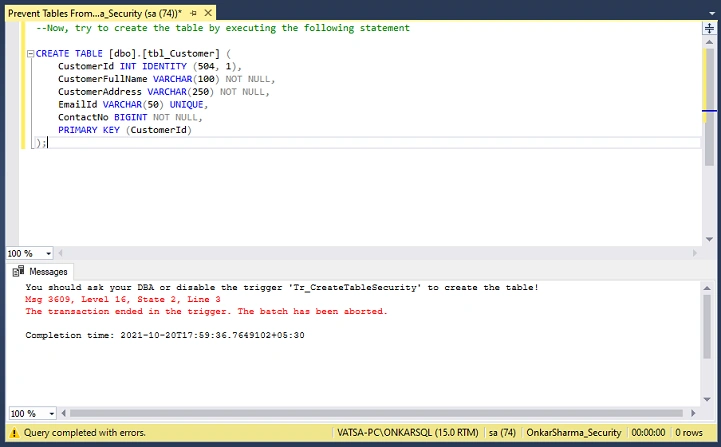Click the CREATE keyword in the query editor
This screenshot has height=447, width=721.
tap(52, 54)
